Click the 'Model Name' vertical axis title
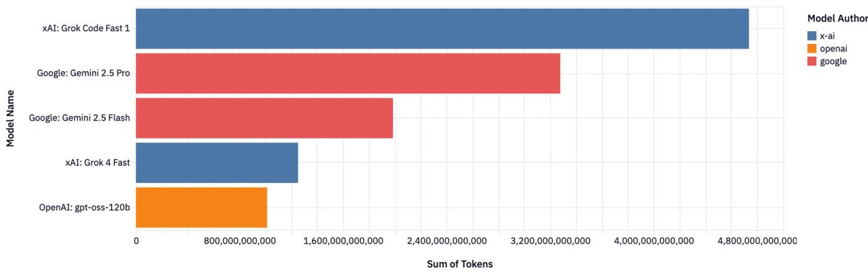The image size is (868, 272). [11, 118]
